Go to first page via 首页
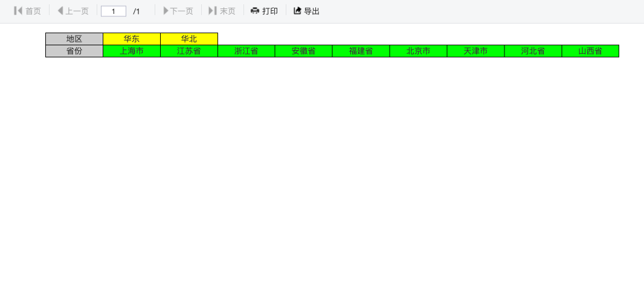Image resolution: width=644 pixels, height=285 pixels. coord(33,11)
